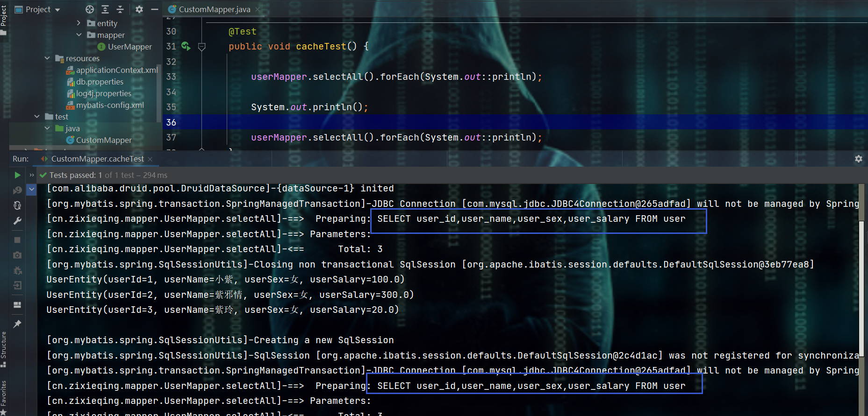Screen dimensions: 868x416
Task: Open Project panel settings gear
Action: click(x=139, y=9)
